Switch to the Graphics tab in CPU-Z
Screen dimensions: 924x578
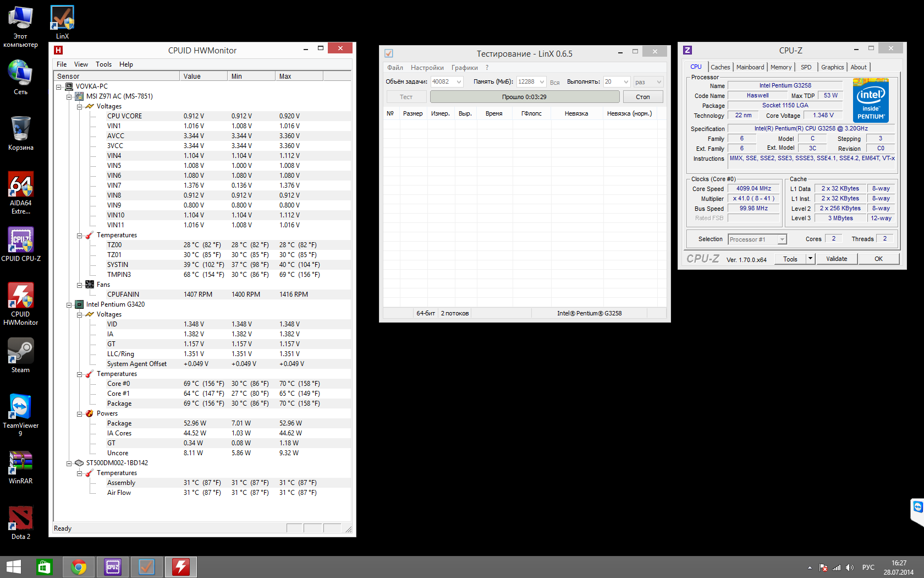[833, 67]
